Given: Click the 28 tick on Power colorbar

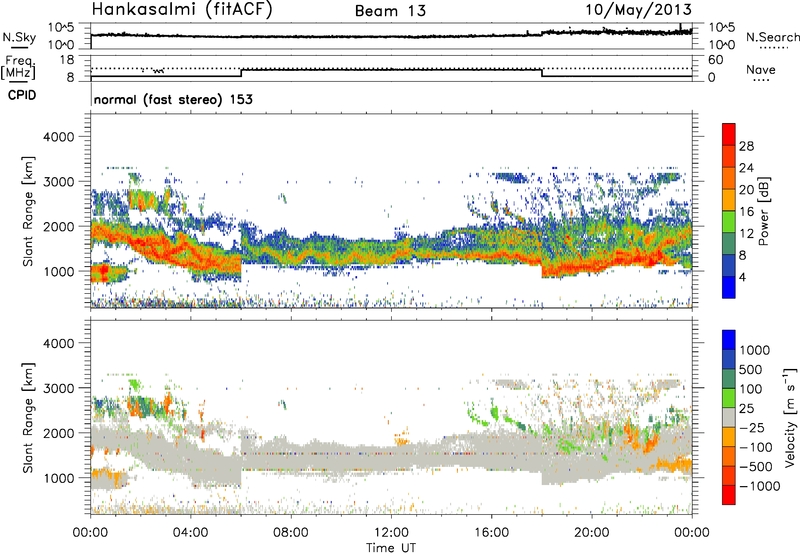Looking at the screenshot, I should [x=746, y=146].
